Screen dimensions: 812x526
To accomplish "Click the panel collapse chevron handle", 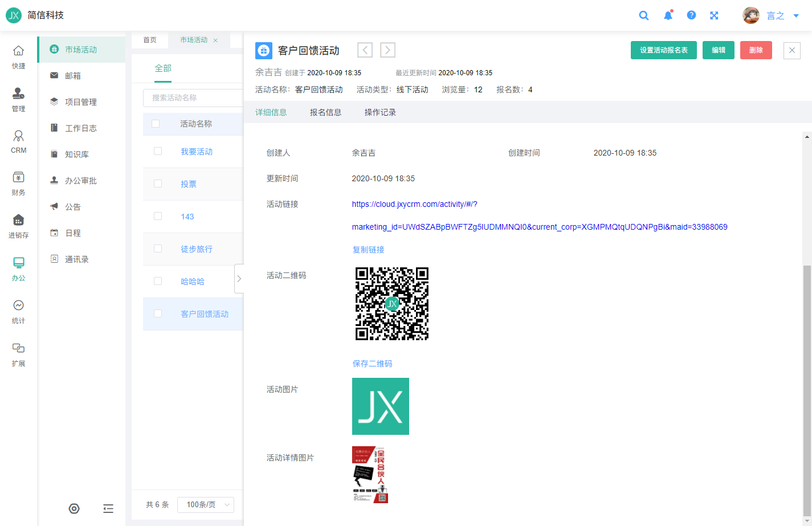I will pos(239,279).
